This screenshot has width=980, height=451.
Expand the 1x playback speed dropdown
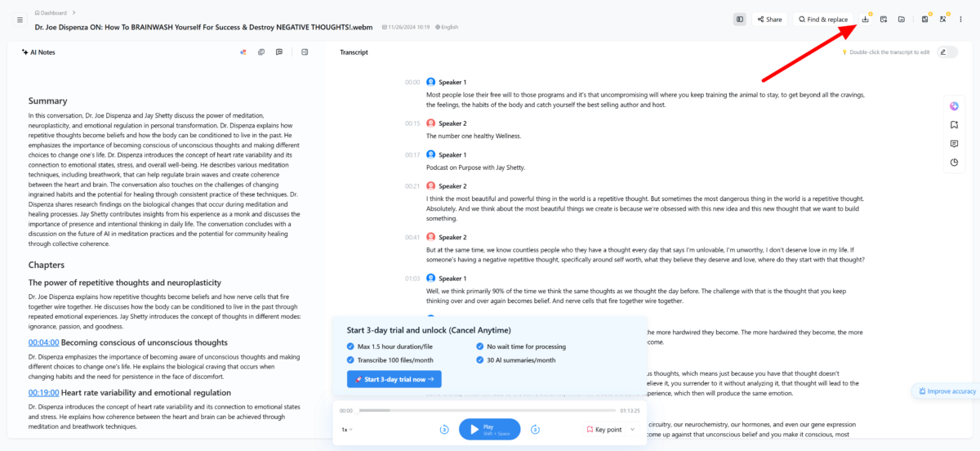click(x=347, y=429)
